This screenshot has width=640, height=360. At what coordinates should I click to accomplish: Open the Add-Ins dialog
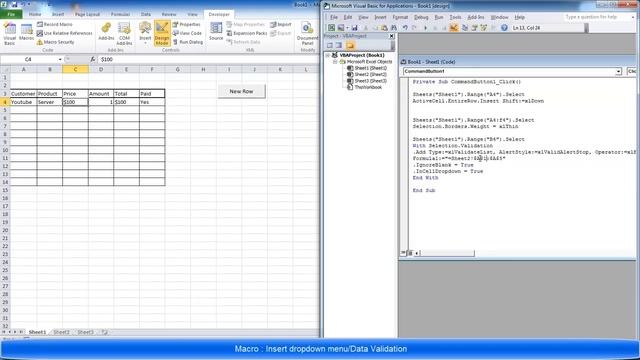(106, 32)
